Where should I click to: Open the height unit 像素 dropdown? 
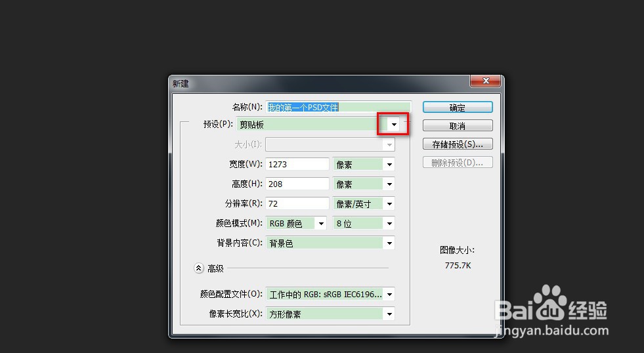pyautogui.click(x=364, y=184)
